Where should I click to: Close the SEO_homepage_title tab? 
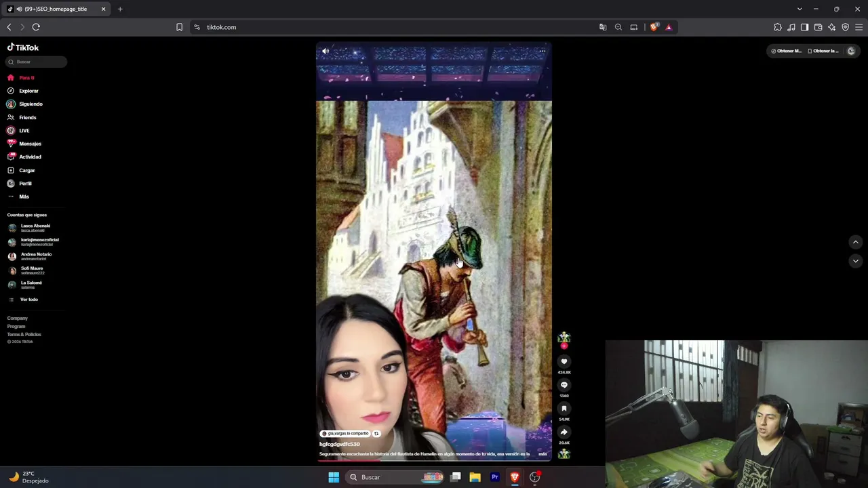103,9
